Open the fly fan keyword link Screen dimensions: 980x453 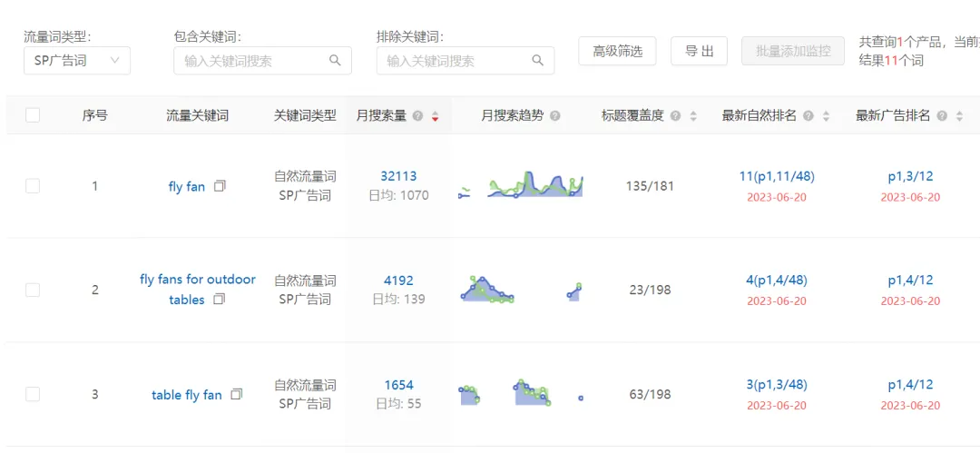(x=187, y=186)
